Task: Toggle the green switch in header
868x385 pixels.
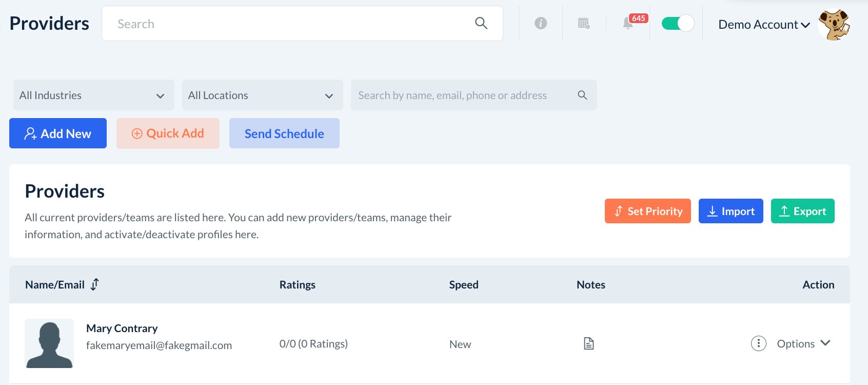Action: pos(678,23)
